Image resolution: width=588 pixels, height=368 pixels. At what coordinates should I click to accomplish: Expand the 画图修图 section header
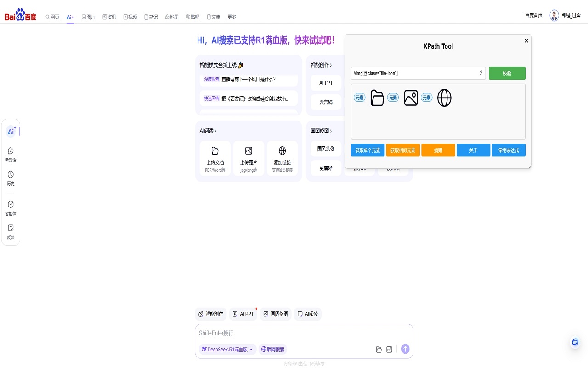pyautogui.click(x=321, y=131)
